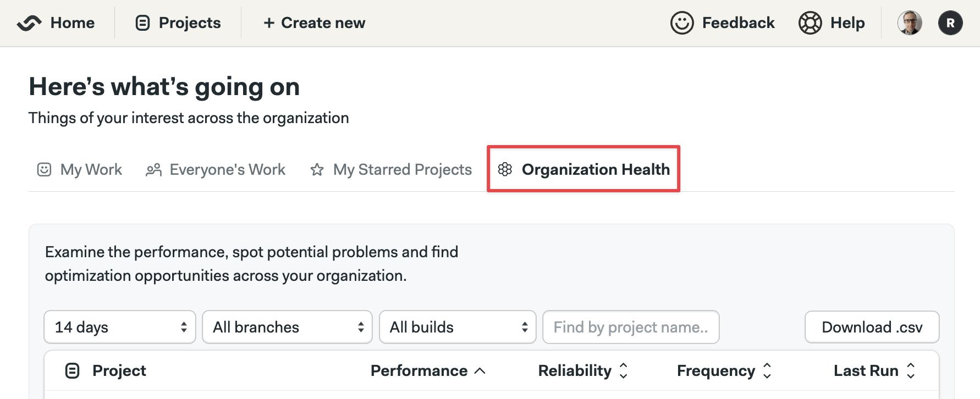Screen dimensions: 980x399
Task: Click the Feedback smiley icon
Action: (682, 23)
